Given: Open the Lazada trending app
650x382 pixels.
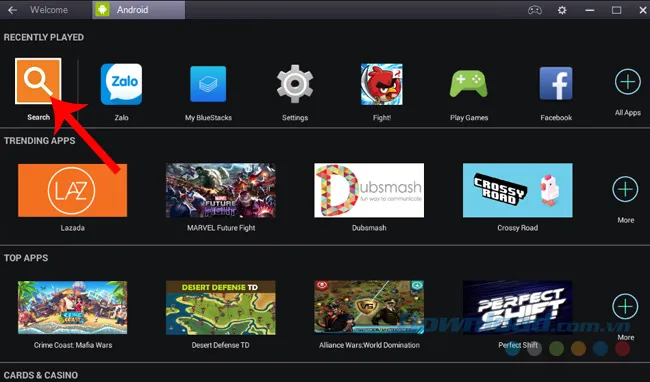Looking at the screenshot, I should 73,190.
